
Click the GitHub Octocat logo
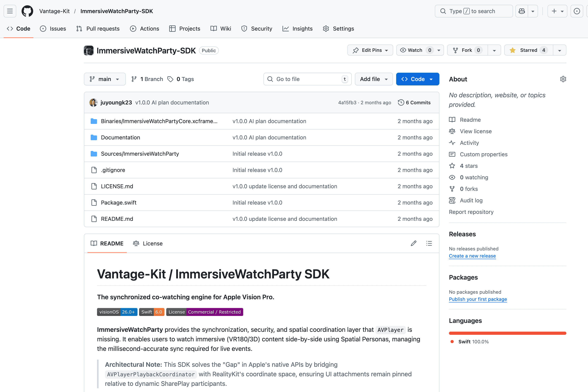(x=27, y=11)
